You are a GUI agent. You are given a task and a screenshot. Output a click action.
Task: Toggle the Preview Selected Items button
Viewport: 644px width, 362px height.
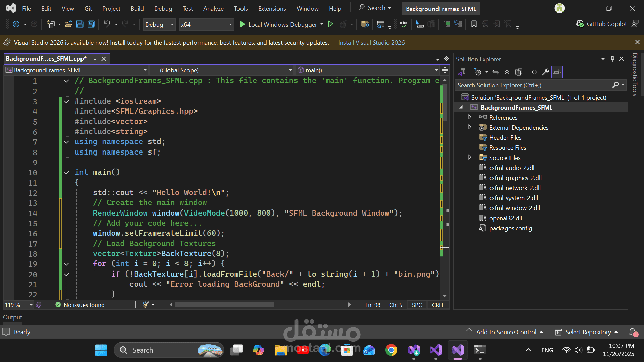tap(557, 72)
